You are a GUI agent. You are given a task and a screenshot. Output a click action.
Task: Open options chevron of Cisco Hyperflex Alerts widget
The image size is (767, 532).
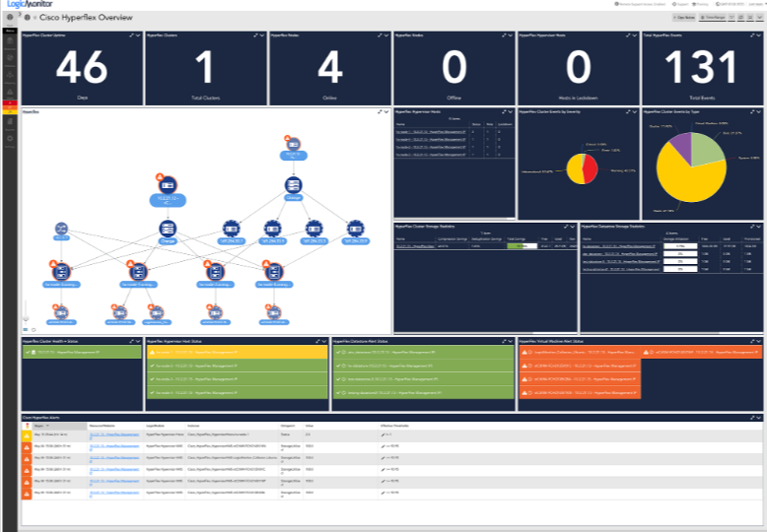[759, 418]
